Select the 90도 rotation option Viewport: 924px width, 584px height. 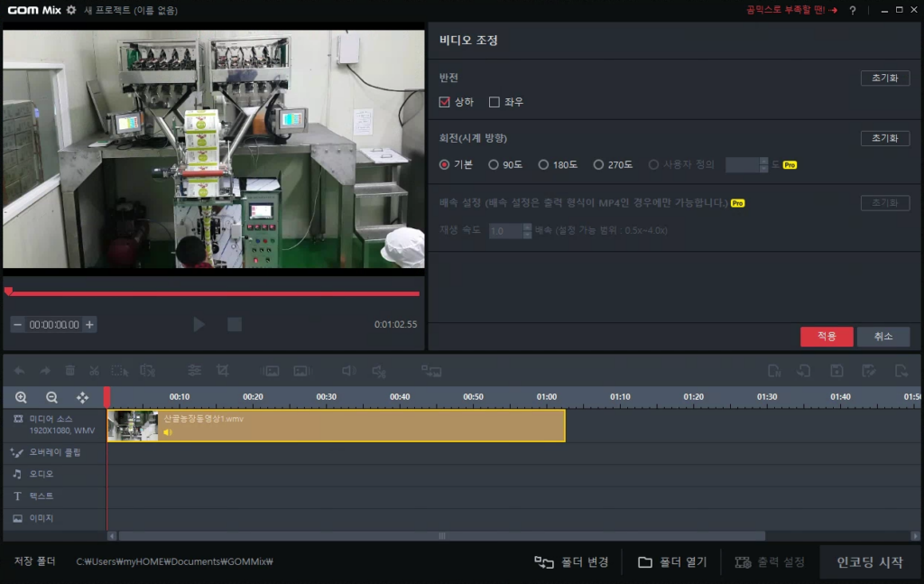pyautogui.click(x=494, y=165)
